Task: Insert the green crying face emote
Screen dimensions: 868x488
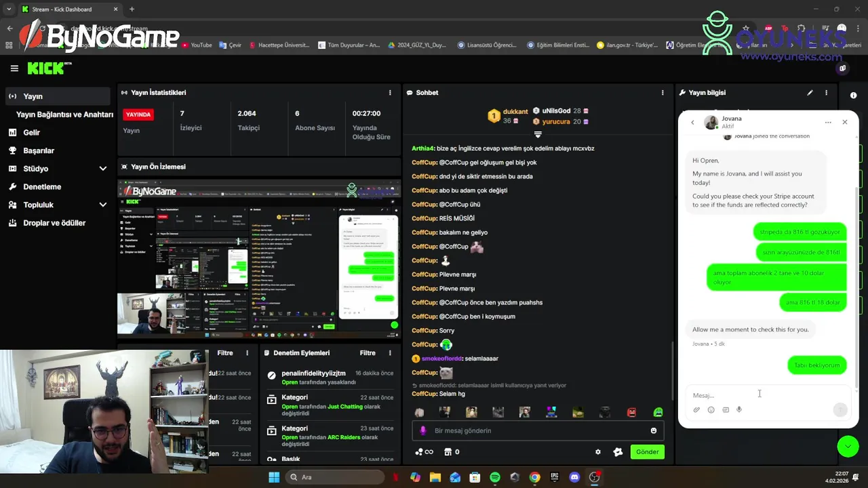Action: pos(658,412)
